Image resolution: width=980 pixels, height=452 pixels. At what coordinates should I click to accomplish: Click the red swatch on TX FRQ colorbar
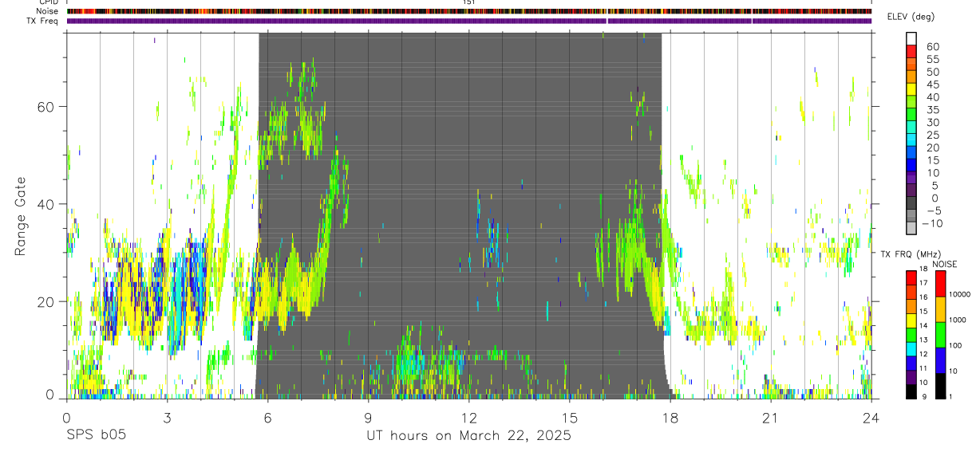911,277
